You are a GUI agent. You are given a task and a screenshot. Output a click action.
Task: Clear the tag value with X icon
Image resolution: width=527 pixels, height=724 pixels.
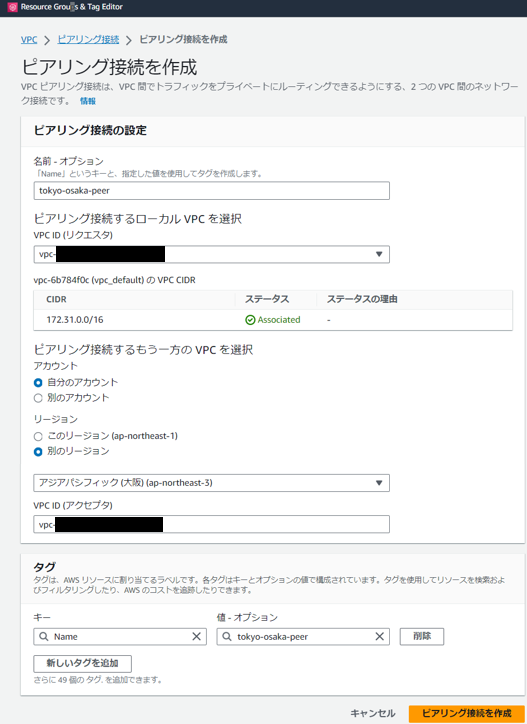(380, 637)
